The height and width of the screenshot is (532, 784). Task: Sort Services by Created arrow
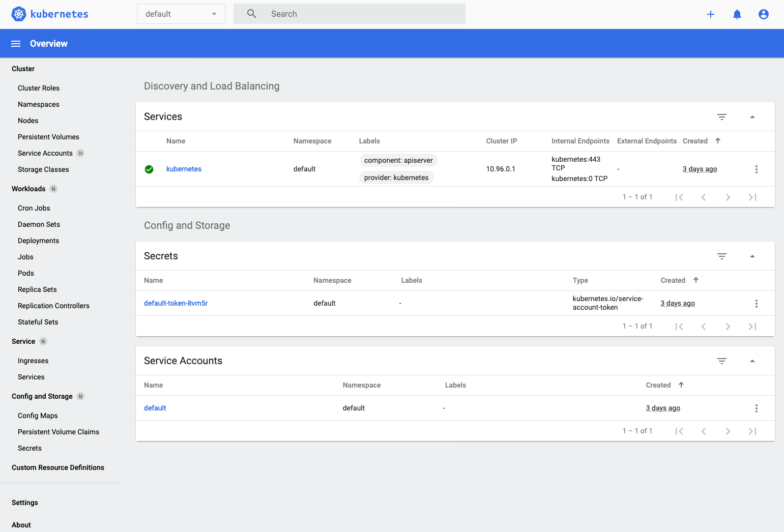[x=718, y=141]
